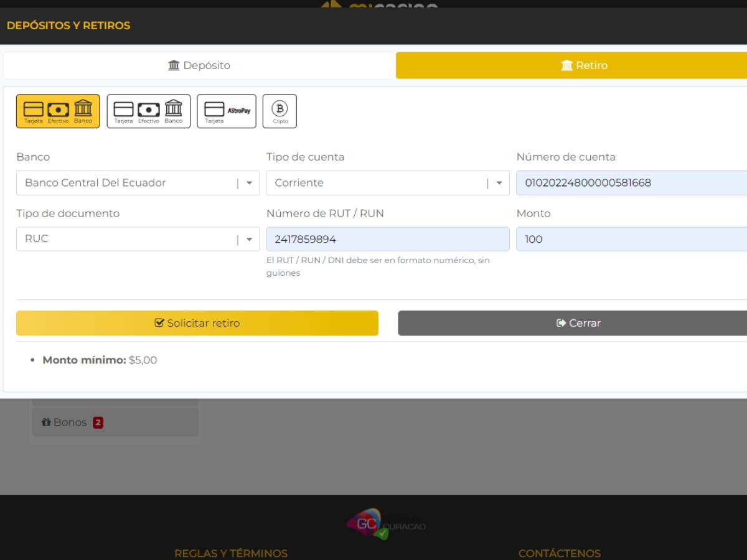Switch to the Retiro tab
The width and height of the screenshot is (747, 560).
pyautogui.click(x=584, y=65)
